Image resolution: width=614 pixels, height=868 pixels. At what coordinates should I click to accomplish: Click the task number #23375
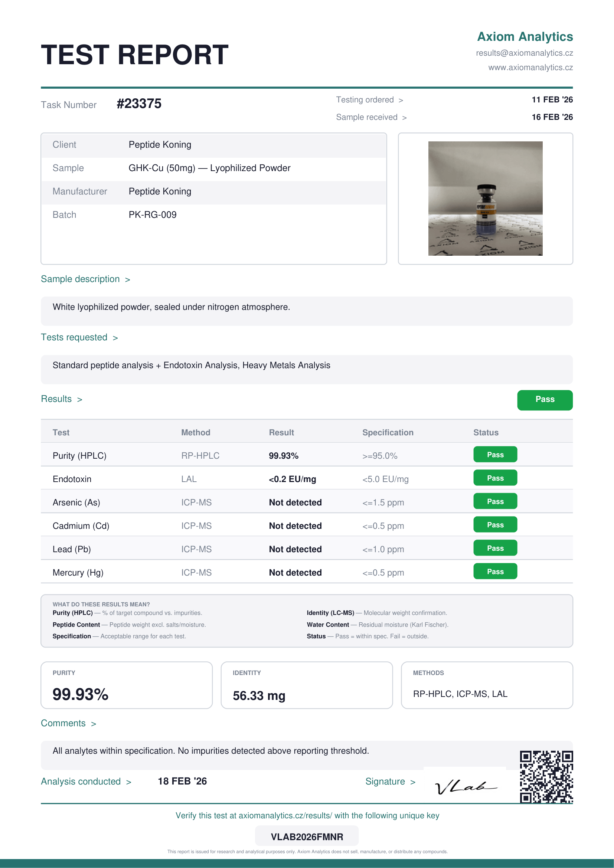tap(139, 104)
